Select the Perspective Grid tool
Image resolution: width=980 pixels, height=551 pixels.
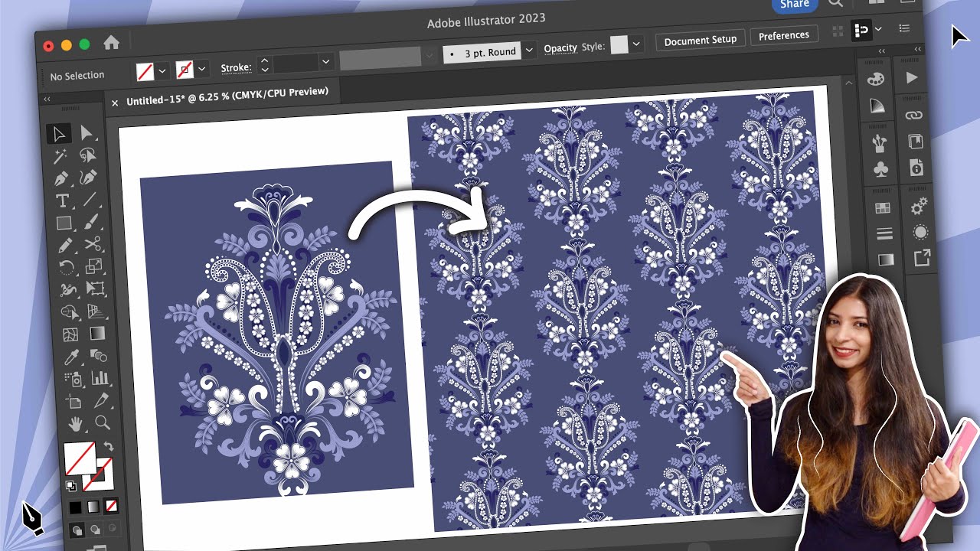[x=96, y=311]
